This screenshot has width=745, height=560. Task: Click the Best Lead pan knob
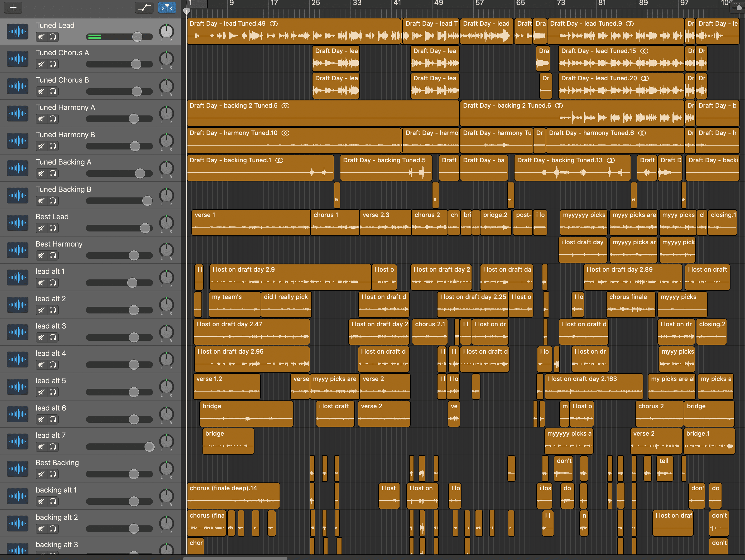tap(166, 223)
